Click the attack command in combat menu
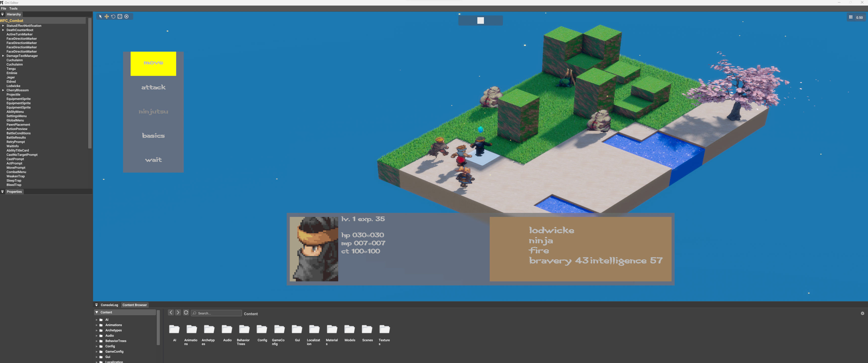The height and width of the screenshot is (363, 868). point(153,87)
